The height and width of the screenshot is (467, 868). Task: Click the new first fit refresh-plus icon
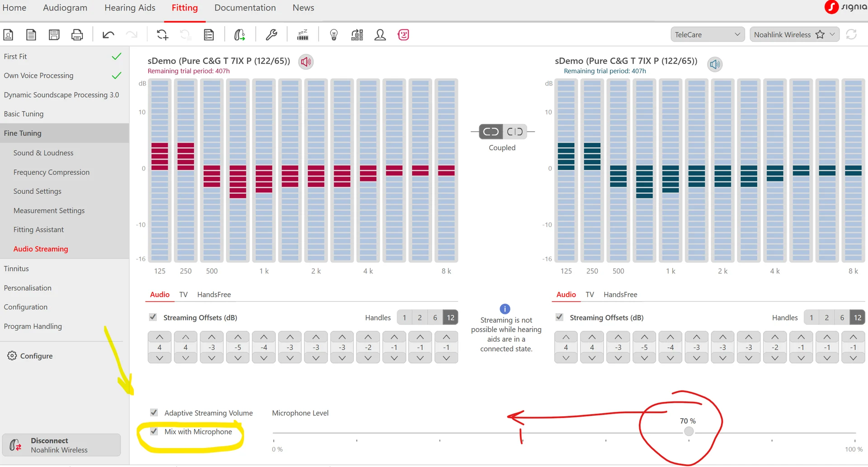coord(162,35)
